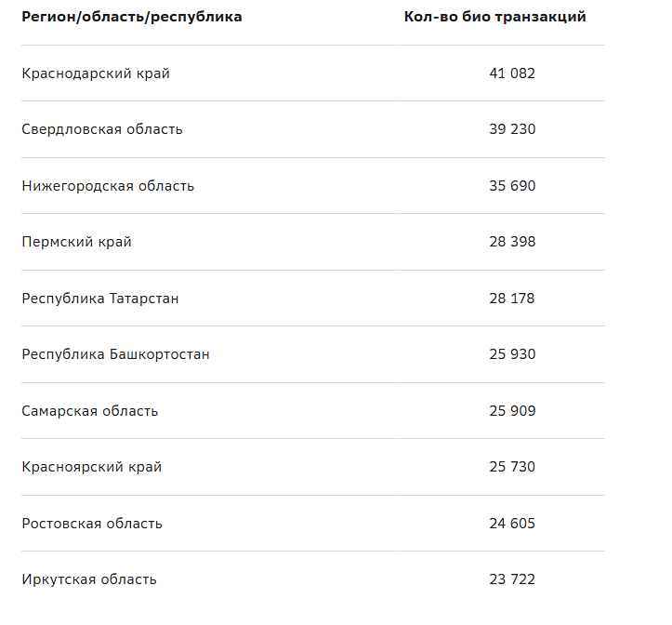The image size is (672, 625).
Task: Click the value 25 930
Action: click(512, 354)
